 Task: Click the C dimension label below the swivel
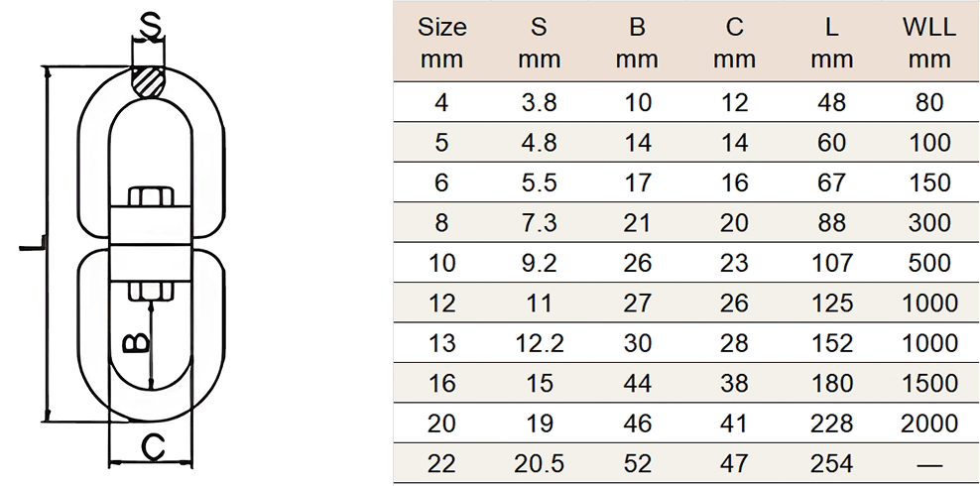pyautogui.click(x=152, y=447)
